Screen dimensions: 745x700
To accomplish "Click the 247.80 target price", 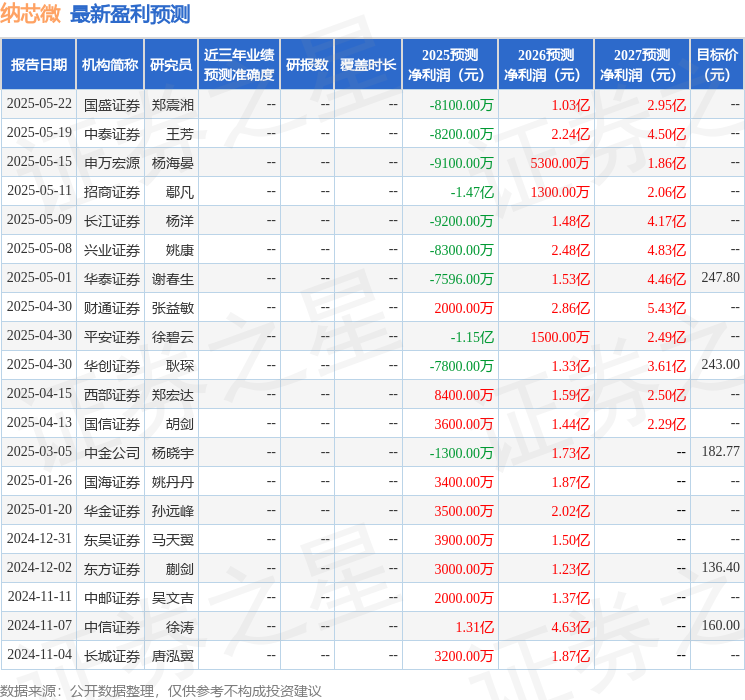I will click(721, 278).
